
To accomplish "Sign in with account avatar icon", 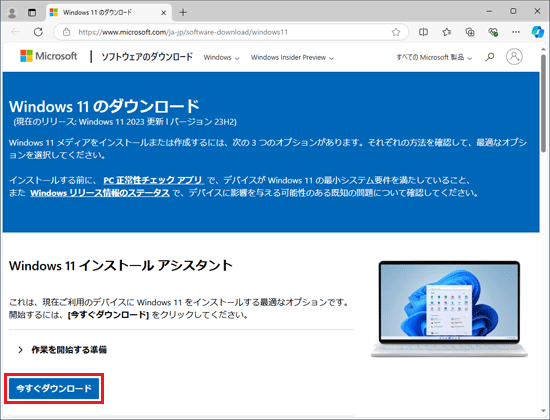I will [x=514, y=56].
